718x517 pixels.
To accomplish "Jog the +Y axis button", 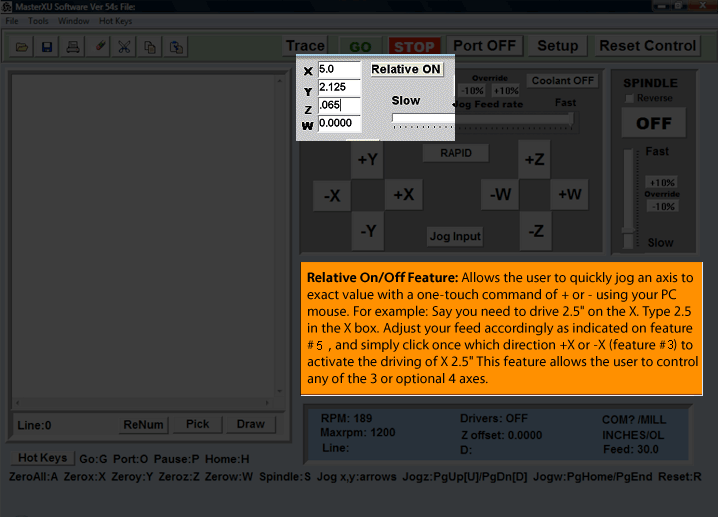I will click(367, 159).
